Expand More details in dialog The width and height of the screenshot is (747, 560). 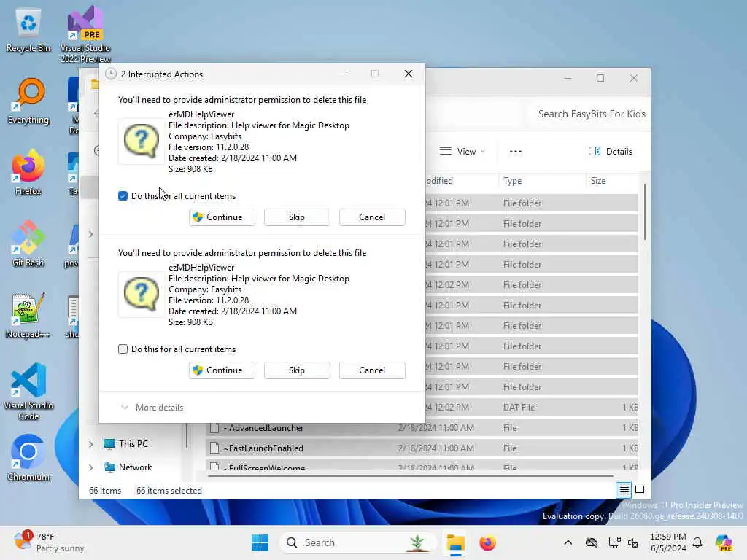tap(152, 407)
